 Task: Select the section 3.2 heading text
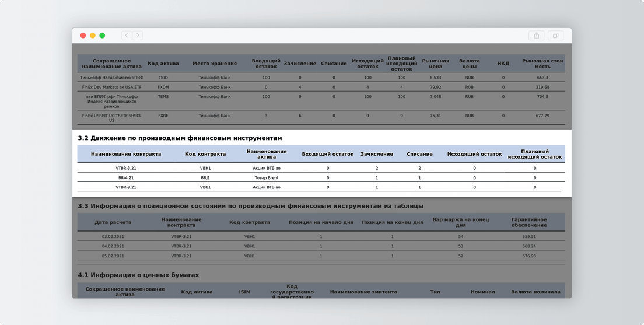[180, 138]
